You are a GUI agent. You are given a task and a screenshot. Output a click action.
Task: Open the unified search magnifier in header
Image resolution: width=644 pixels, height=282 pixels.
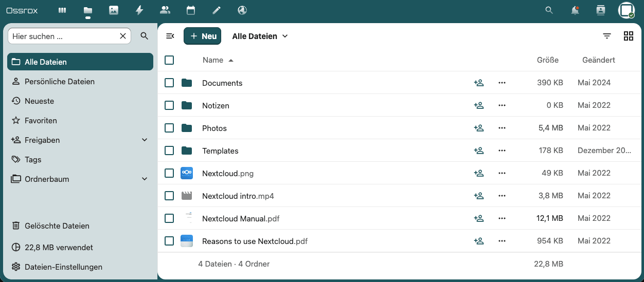549,10
